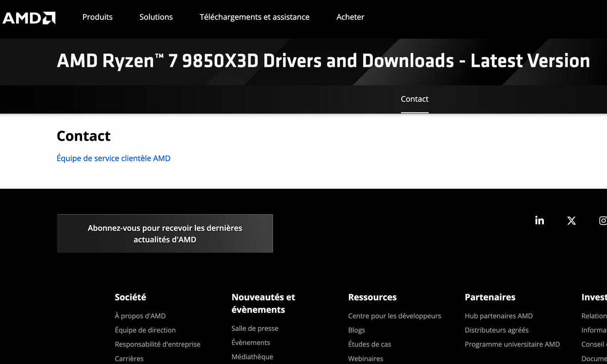
Task: Click the Médiathèque footer link
Action: click(x=252, y=356)
